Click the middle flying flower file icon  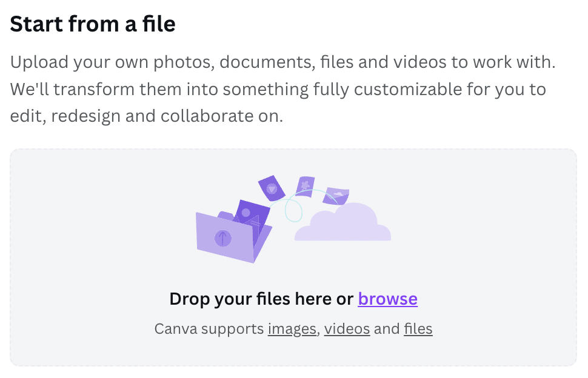click(x=305, y=187)
